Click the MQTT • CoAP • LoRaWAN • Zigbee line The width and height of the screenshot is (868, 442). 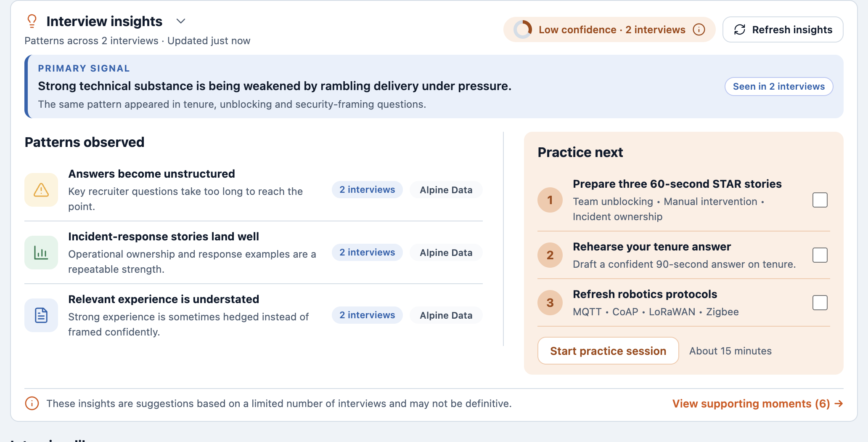tap(656, 312)
